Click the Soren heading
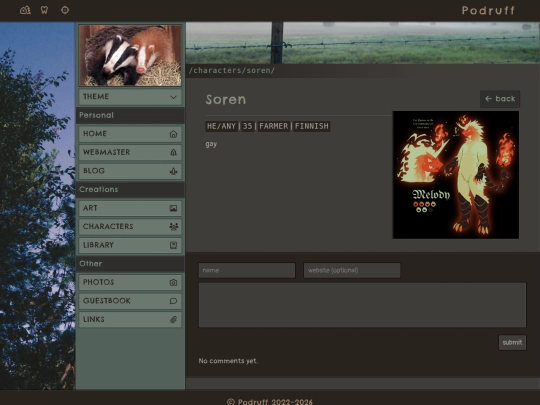540x405 pixels. pyautogui.click(x=226, y=100)
